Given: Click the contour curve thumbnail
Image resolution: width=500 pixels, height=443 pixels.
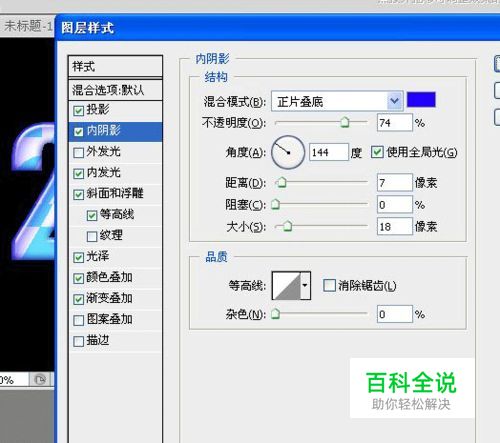Looking at the screenshot, I should click(287, 285).
